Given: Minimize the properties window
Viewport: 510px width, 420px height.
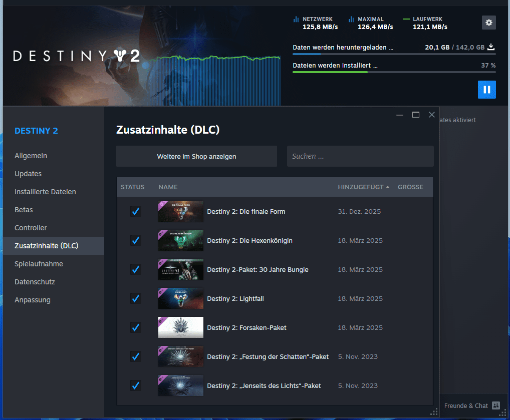Looking at the screenshot, I should (400, 115).
